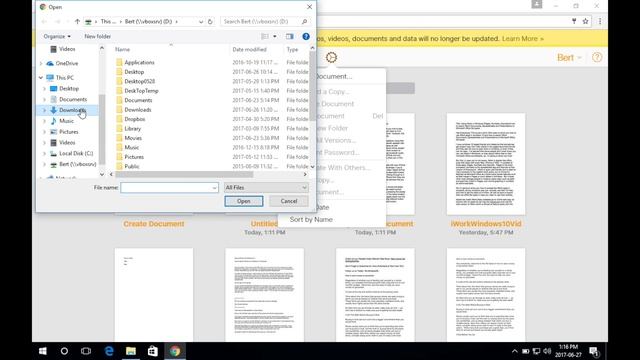This screenshot has width=640, height=360.
Task: Click the Open button
Action: (x=244, y=201)
